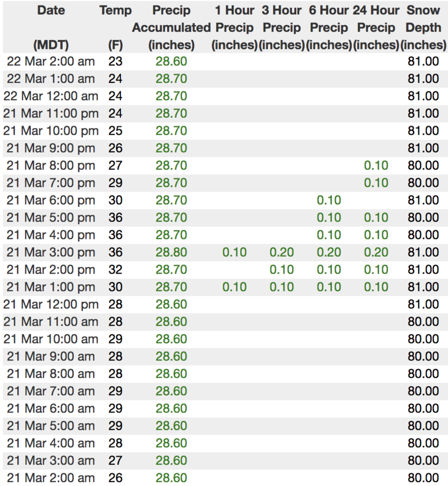Click snow depth value for 22 Mar 12:00 am

423,96
